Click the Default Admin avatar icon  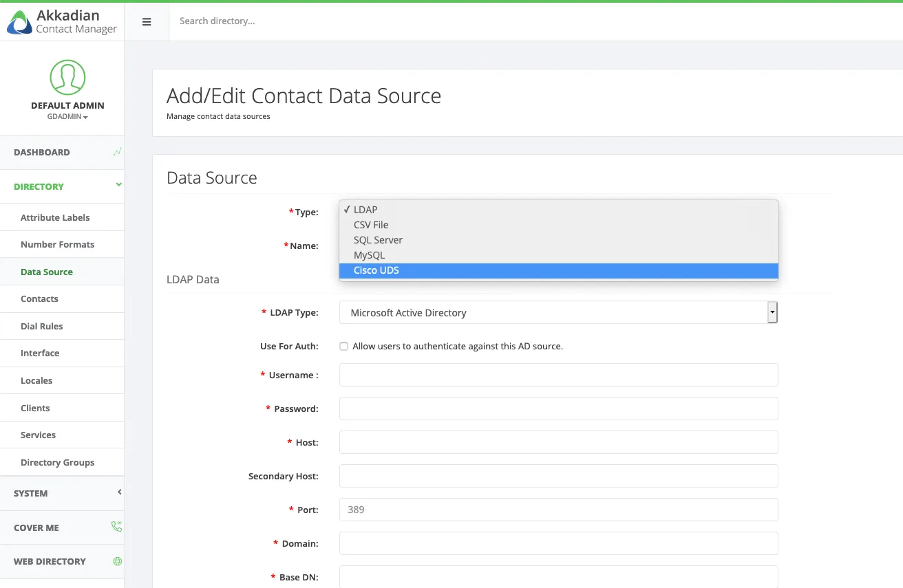point(67,77)
